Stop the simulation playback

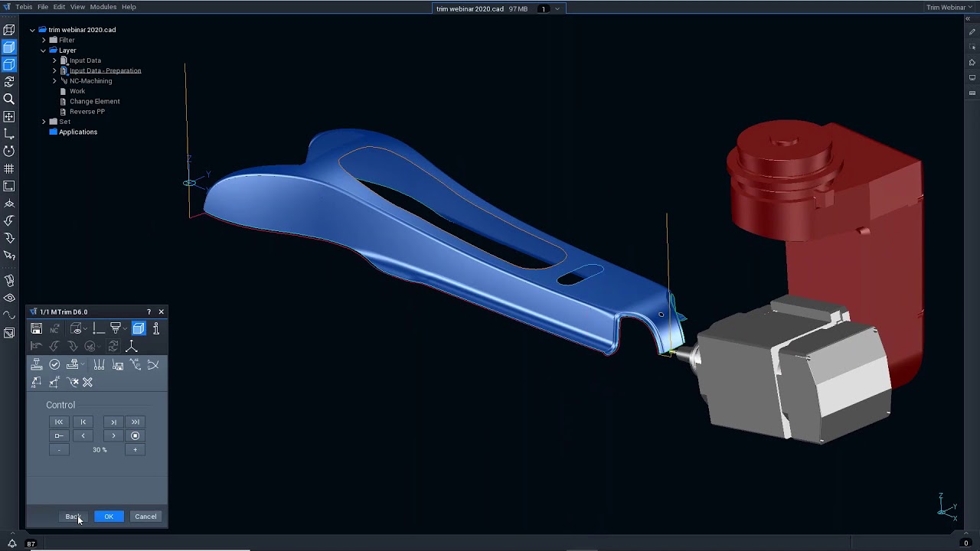click(136, 436)
